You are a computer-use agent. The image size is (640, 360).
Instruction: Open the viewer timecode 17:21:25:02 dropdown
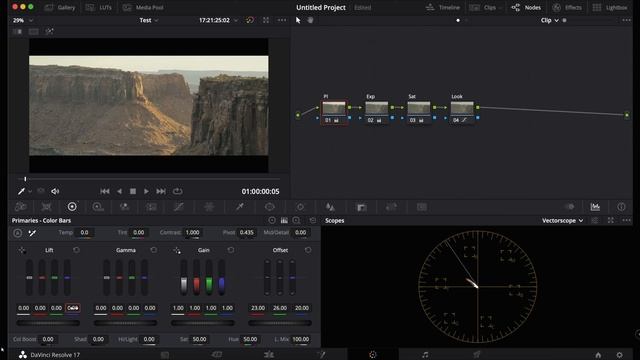click(x=218, y=20)
